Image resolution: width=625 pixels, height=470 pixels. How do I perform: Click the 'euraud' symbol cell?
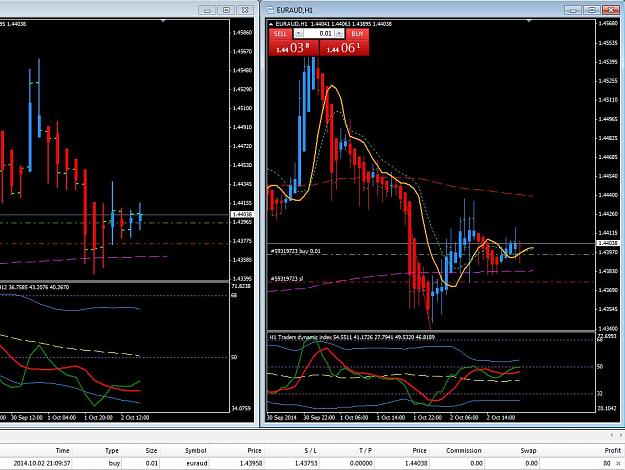[x=197, y=463]
